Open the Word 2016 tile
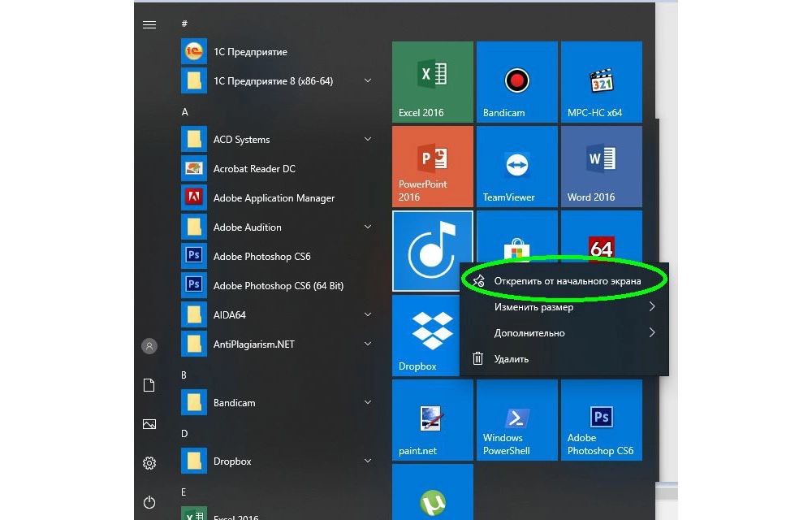Viewport: 812px width, 520px height. click(x=601, y=167)
